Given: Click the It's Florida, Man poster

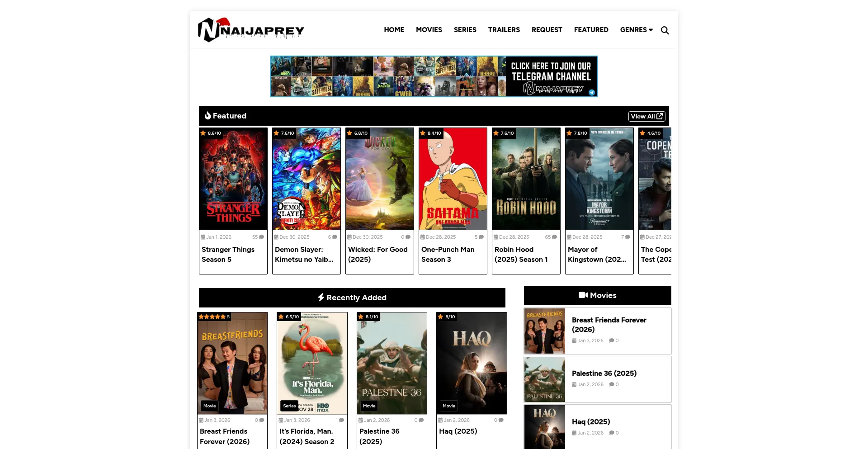Looking at the screenshot, I should point(312,363).
